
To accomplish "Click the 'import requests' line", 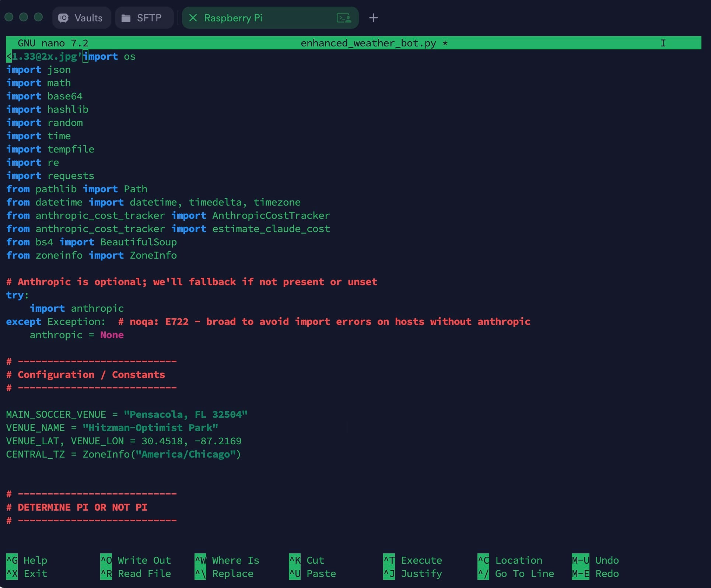I will 50,176.
